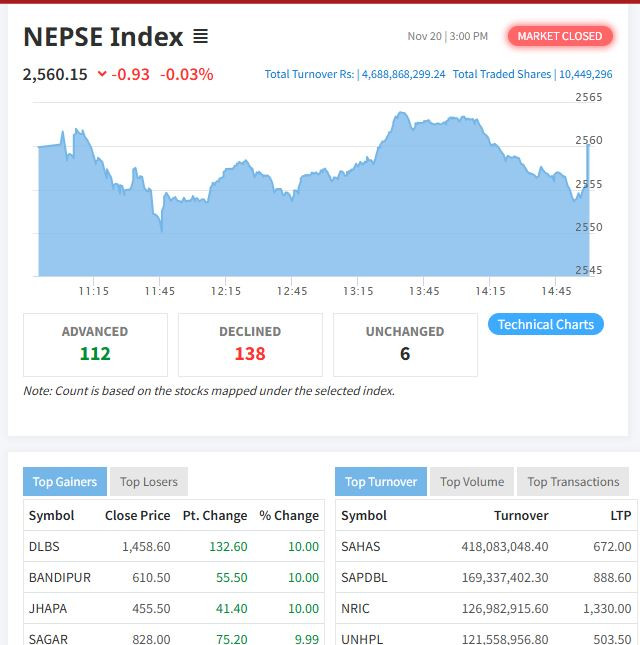Click the Technical Charts button
640x645 pixels.
(545, 324)
